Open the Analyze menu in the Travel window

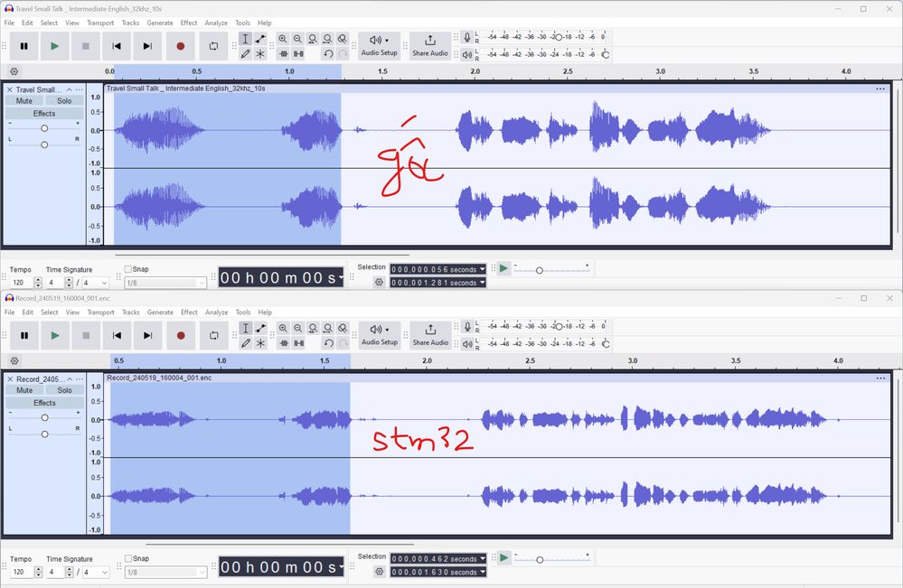(217, 23)
